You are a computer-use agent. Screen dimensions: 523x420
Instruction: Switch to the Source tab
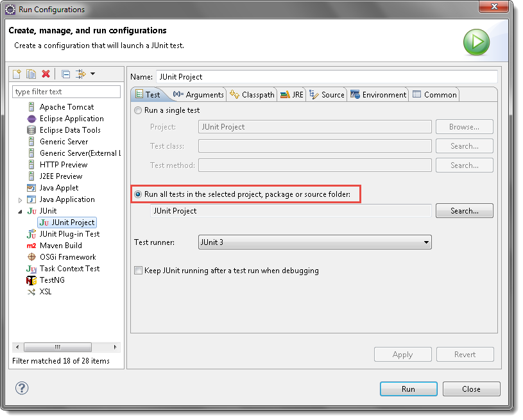[x=327, y=95]
